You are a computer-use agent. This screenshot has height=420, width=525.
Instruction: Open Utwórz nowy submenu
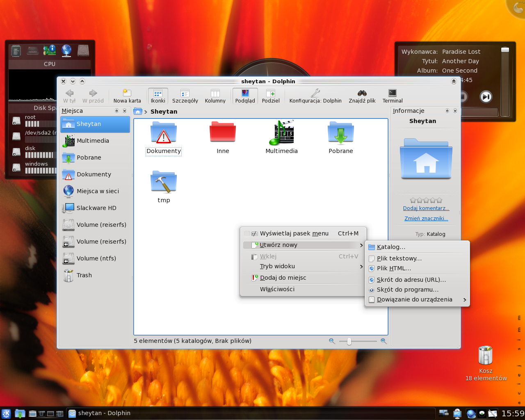tap(303, 245)
